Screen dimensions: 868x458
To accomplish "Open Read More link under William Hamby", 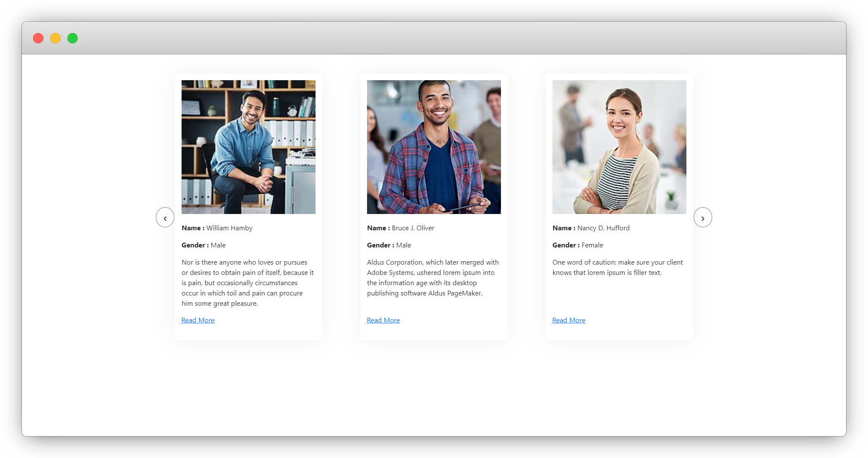I will [197, 320].
